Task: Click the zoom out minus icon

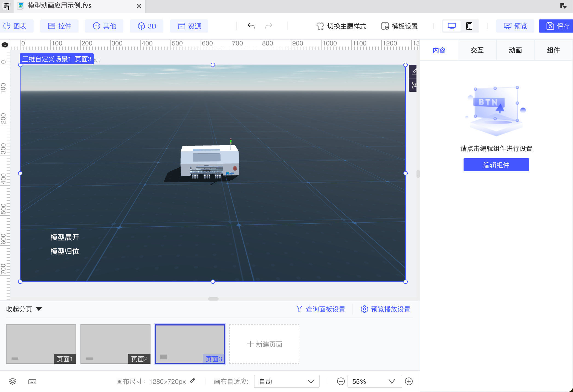Action: (x=341, y=381)
